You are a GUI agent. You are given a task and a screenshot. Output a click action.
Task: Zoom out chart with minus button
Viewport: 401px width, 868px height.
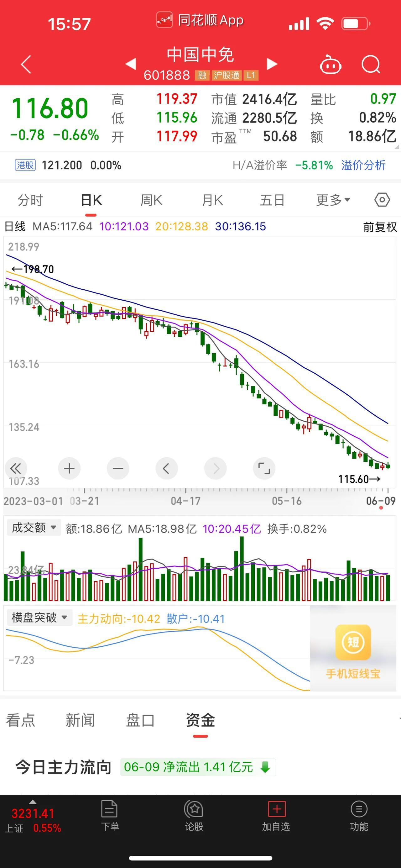point(118,468)
